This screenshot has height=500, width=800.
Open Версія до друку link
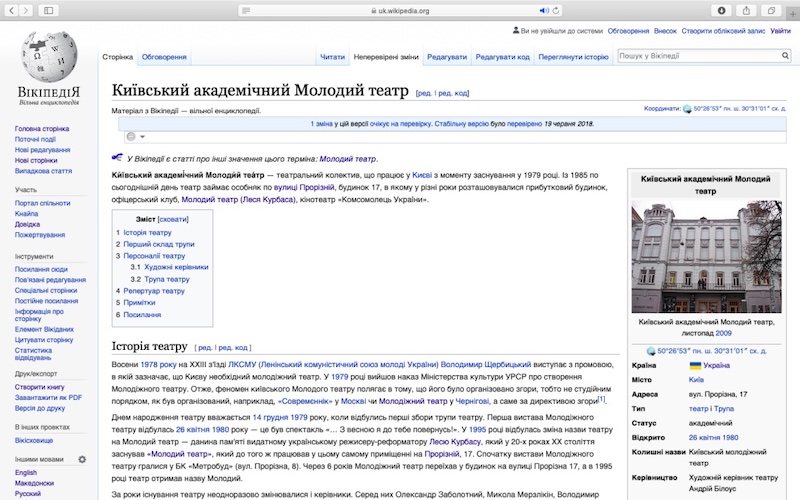(x=40, y=408)
